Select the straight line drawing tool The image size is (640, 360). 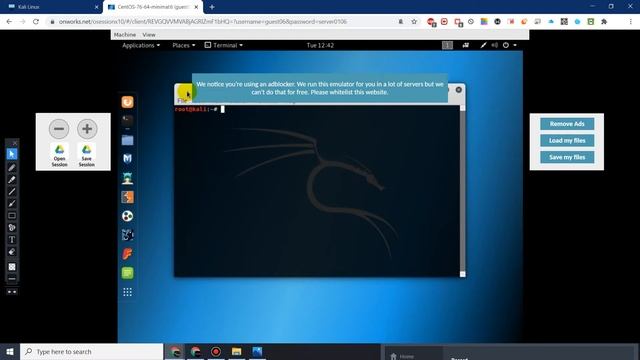12,191
